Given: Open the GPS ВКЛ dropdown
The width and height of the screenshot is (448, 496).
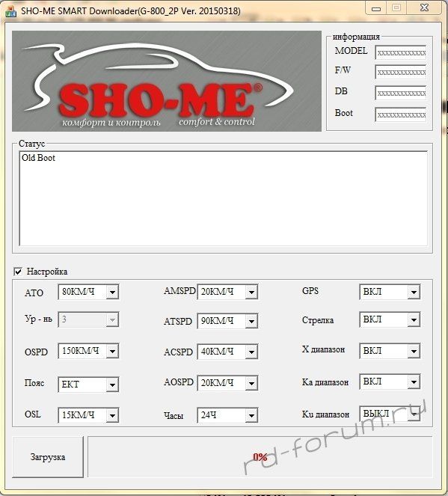Looking at the screenshot, I should [x=390, y=292].
